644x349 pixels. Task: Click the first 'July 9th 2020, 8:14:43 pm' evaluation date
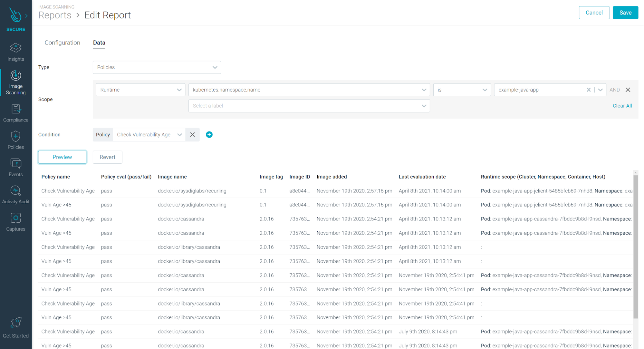(x=428, y=332)
